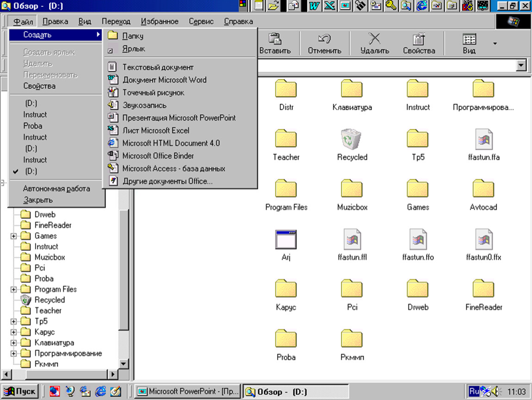Select FineReader in the folder tree
This screenshot has height=400, width=532.
53,225
